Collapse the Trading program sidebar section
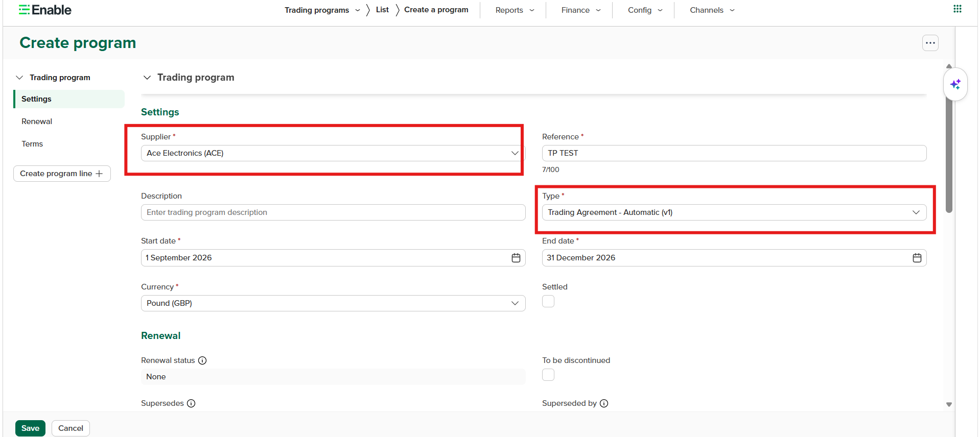 pos(19,78)
